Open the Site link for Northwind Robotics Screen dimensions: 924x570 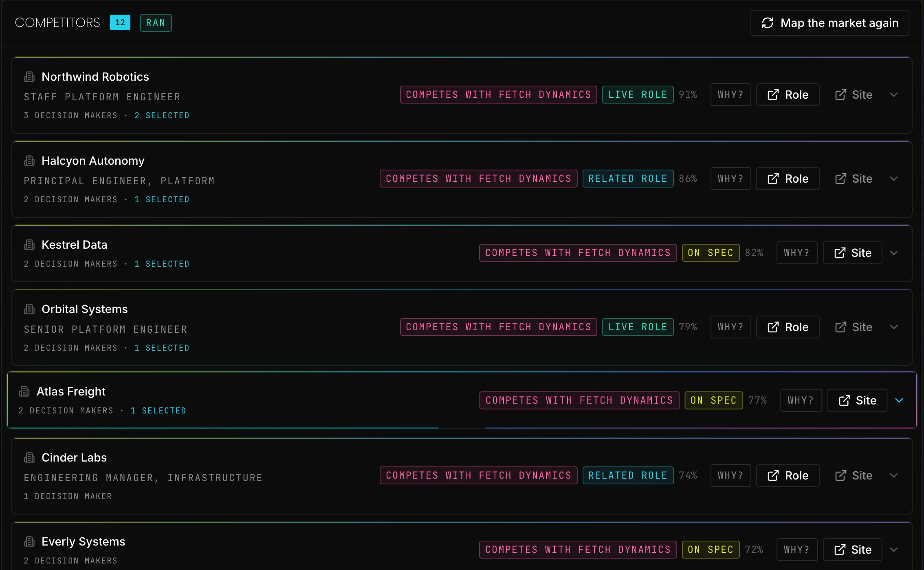pyautogui.click(x=854, y=95)
